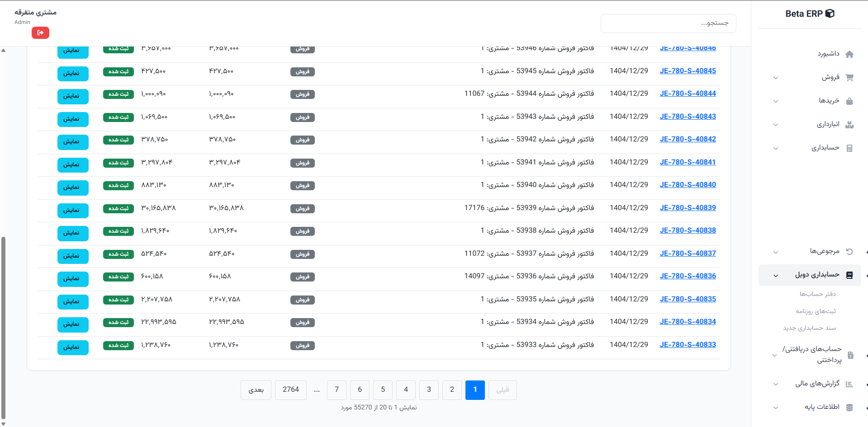The width and height of the screenshot is (868, 427).
Task: Jump to last page 2764
Action: (x=291, y=390)
